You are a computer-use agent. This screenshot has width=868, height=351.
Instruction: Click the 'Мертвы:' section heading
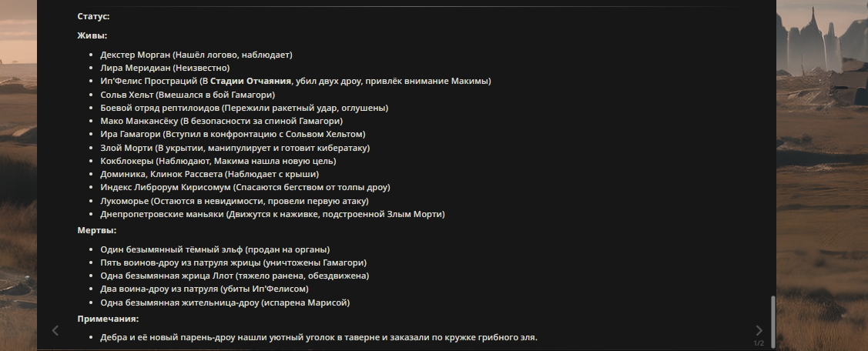tap(97, 230)
